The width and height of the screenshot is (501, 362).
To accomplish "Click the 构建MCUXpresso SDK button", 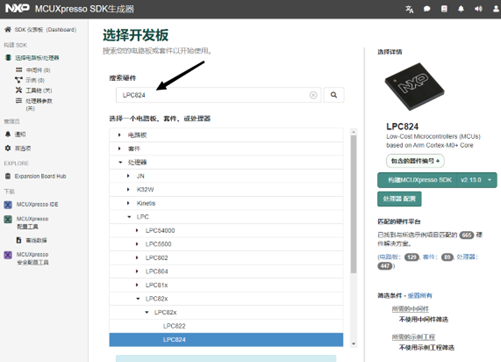I will coord(417,180).
